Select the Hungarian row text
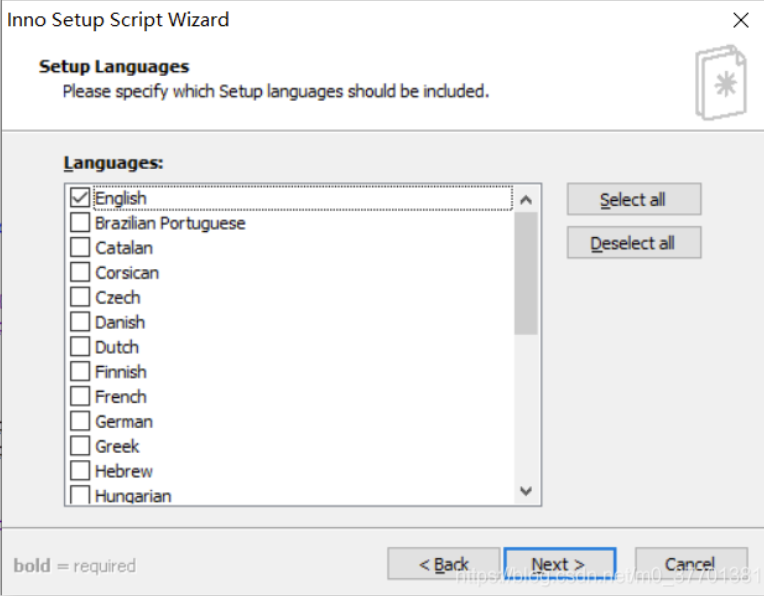Screen dimensions: 764x596 [x=133, y=496]
